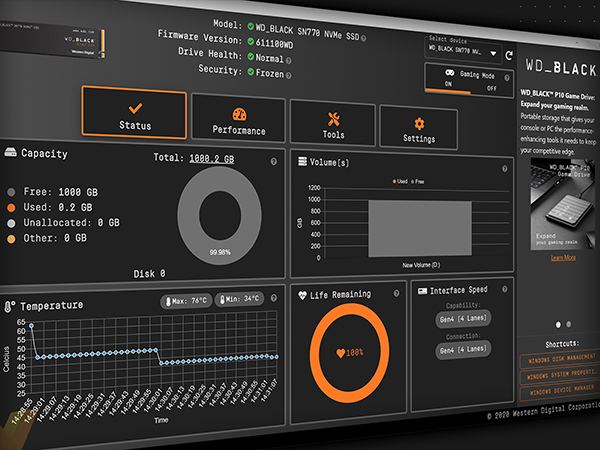Toggle the Free series in volume legend
The image size is (600, 450).
pos(417,182)
